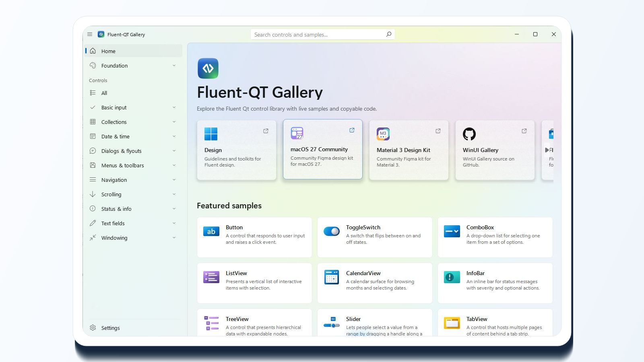Click the 'Controls' sidebar section label
The height and width of the screenshot is (362, 644).
pos(98,80)
